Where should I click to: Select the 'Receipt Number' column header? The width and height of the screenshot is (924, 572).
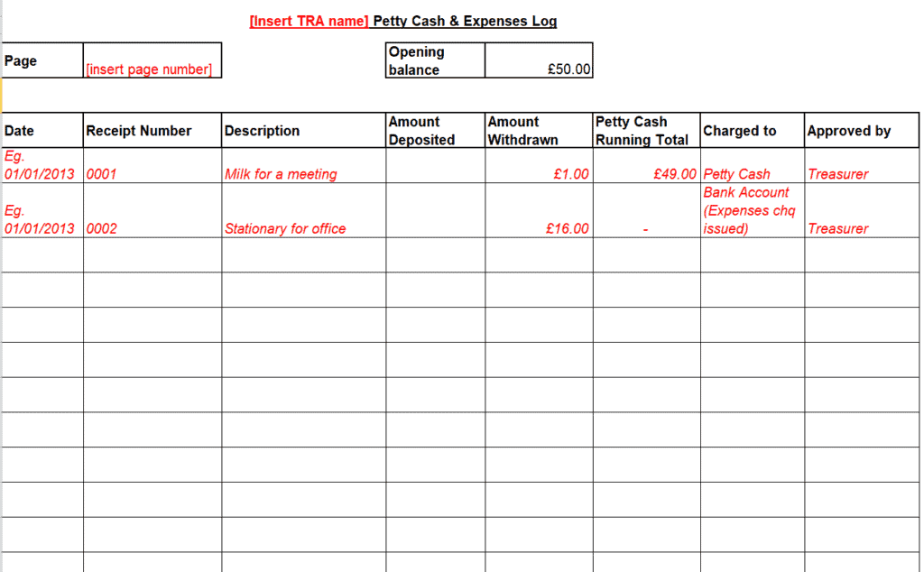point(152,130)
